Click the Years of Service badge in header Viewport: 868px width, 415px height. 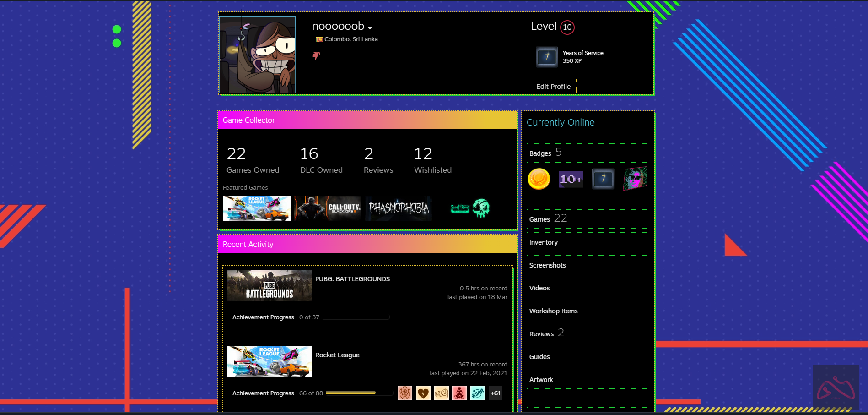point(547,57)
